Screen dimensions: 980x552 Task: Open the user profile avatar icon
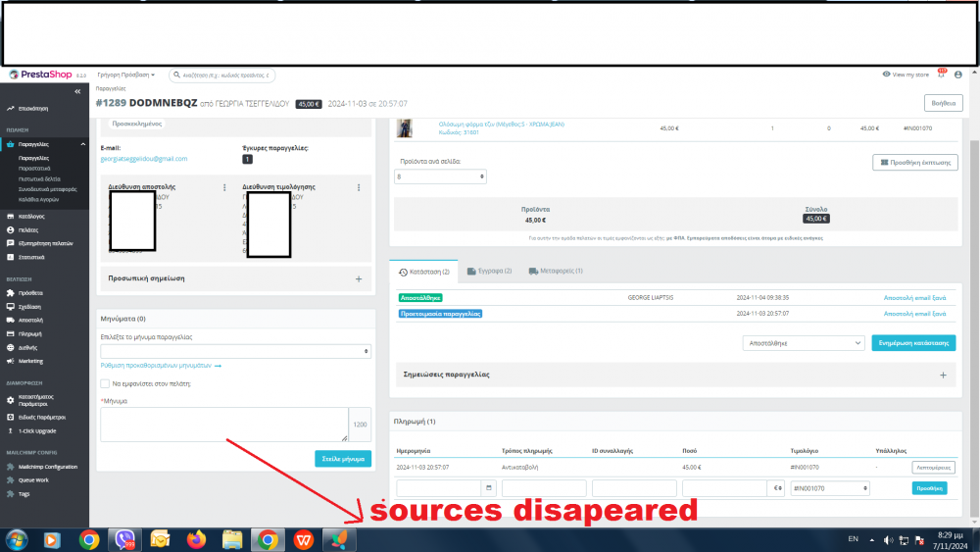pos(958,75)
